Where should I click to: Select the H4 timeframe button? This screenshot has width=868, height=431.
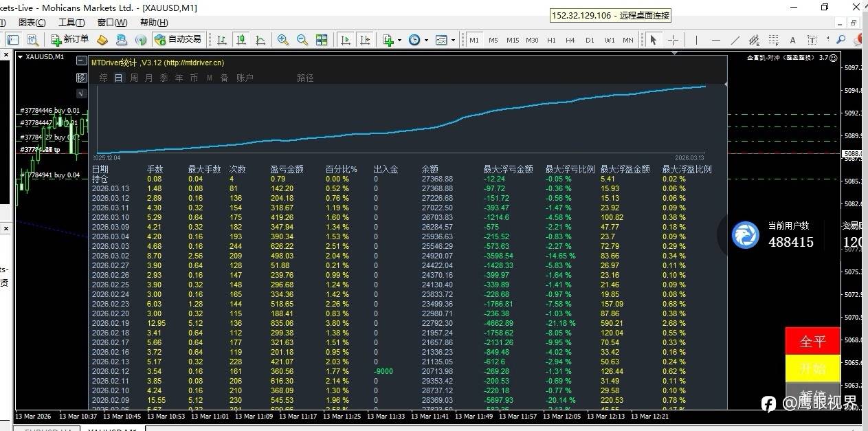(570, 40)
